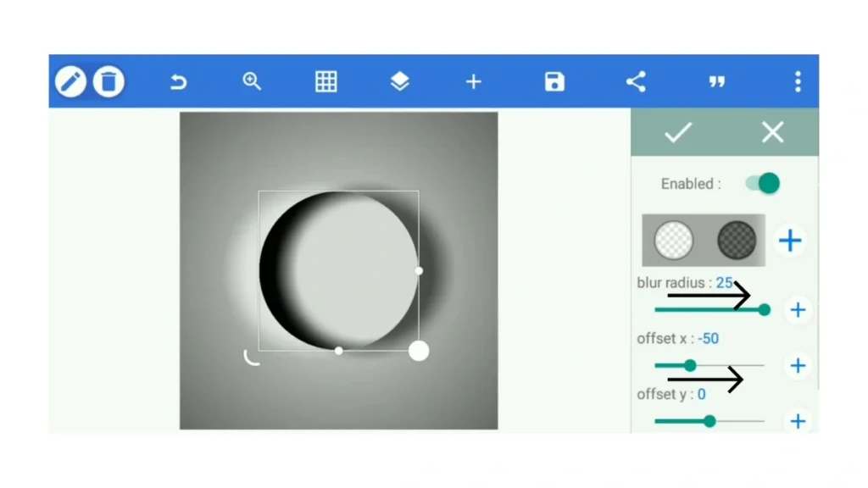The height and width of the screenshot is (488, 868).
Task: Open the delete tool
Action: coord(108,81)
